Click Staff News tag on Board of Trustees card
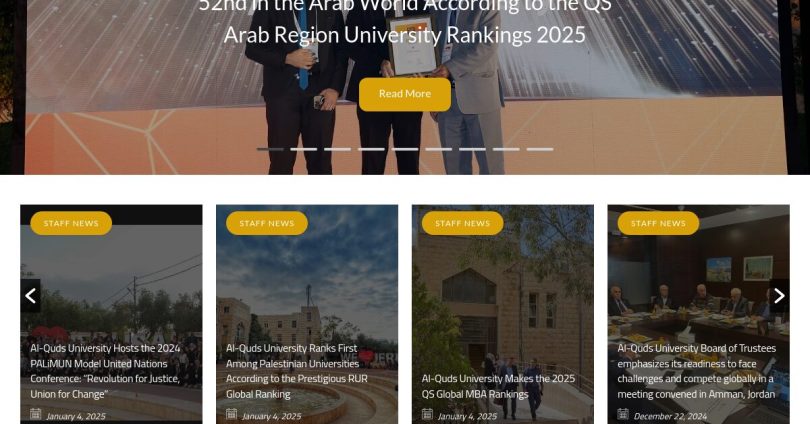This screenshot has width=810, height=424. click(659, 223)
